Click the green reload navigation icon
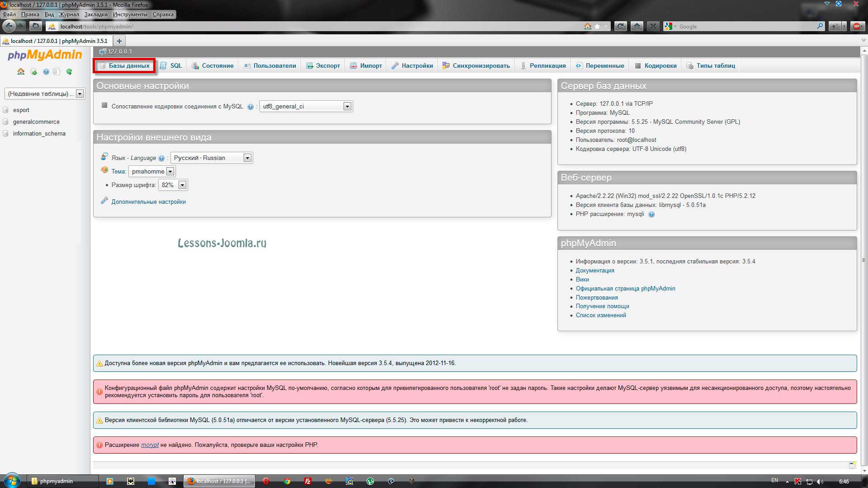 (x=69, y=71)
